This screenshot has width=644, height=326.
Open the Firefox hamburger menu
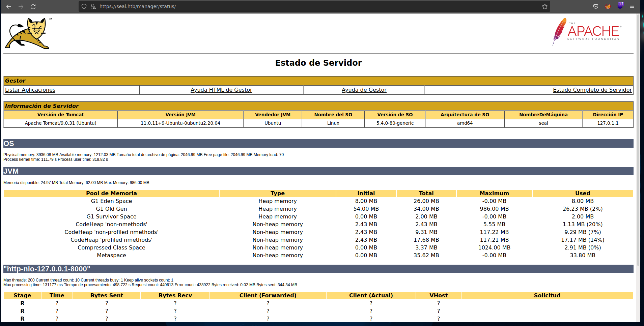tap(632, 6)
